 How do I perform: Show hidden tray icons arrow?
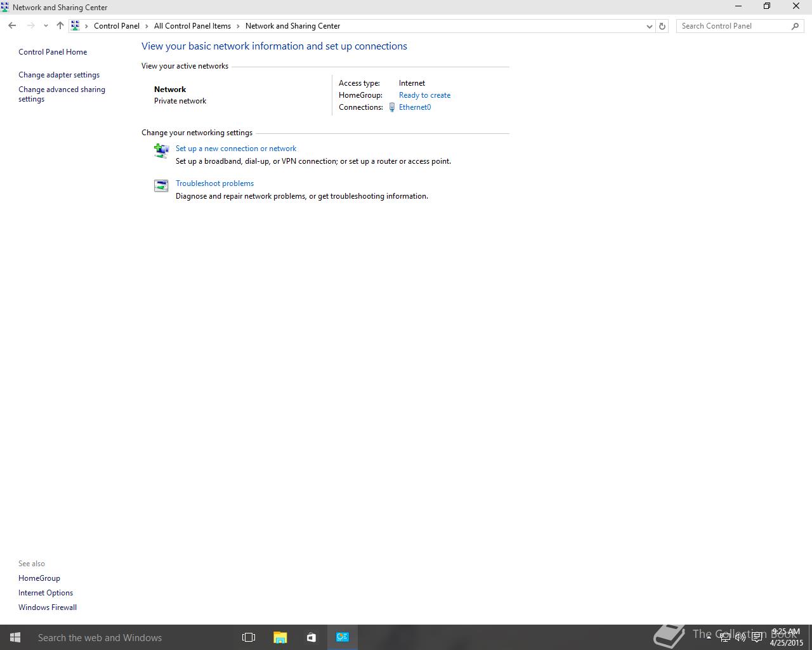pos(709,637)
